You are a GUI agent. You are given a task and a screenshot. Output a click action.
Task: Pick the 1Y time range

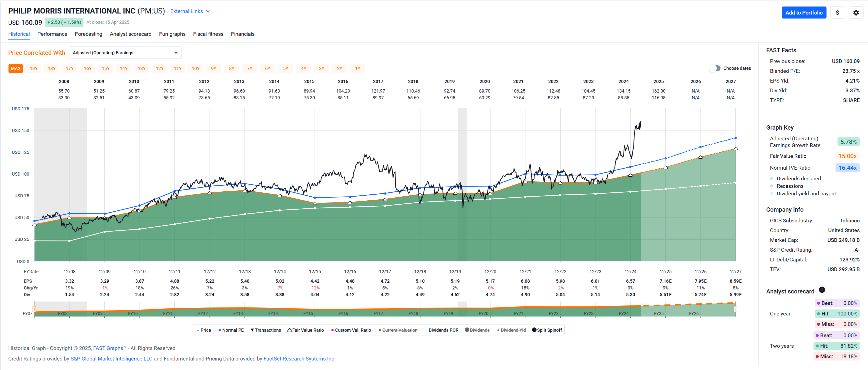point(358,69)
